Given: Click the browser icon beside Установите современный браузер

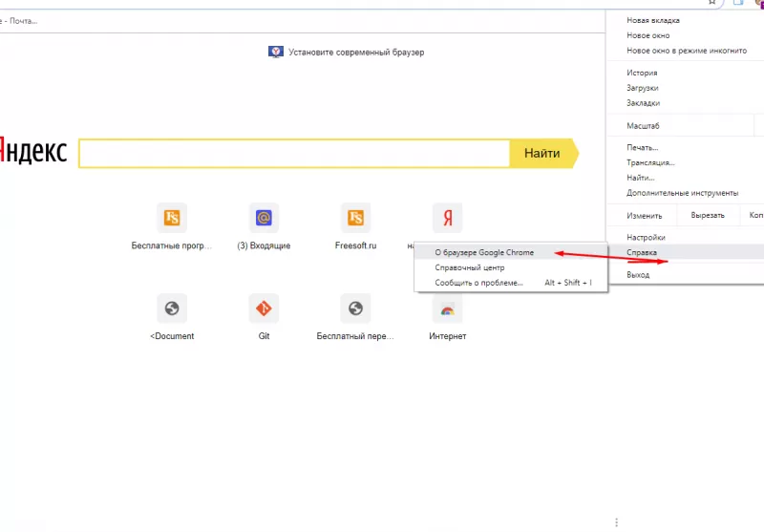Looking at the screenshot, I should [x=276, y=52].
